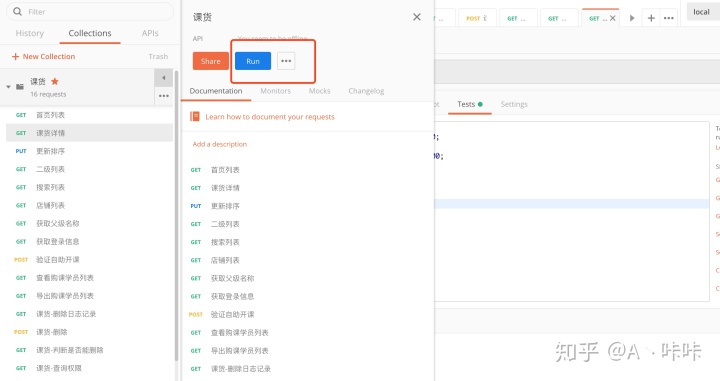
Task: Select 更新排序 in the documentation request list
Action: pyautogui.click(x=225, y=206)
